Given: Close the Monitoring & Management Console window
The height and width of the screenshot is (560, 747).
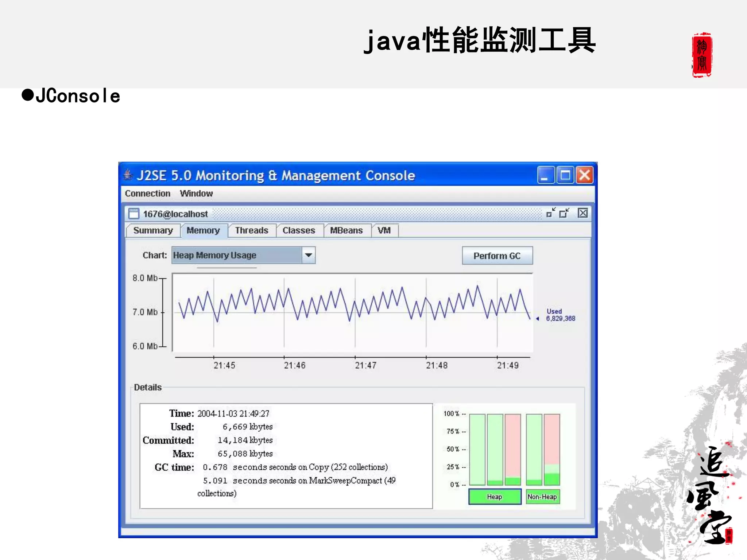Looking at the screenshot, I should click(x=585, y=175).
